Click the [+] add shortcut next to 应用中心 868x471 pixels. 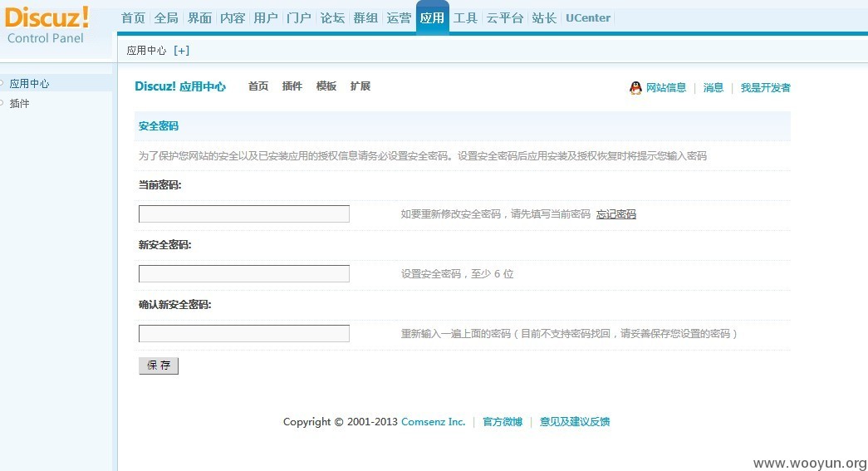point(181,51)
